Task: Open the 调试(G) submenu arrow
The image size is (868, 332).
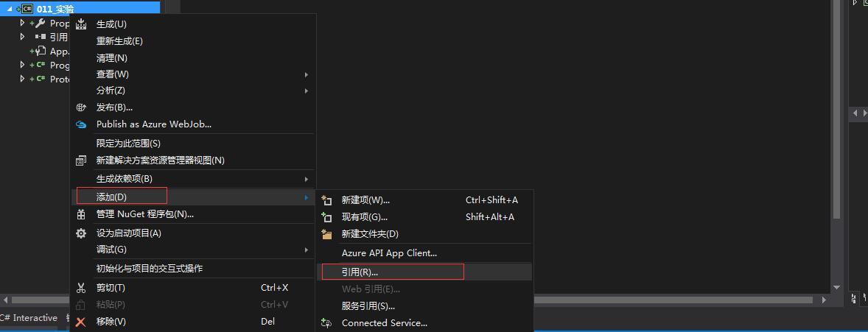Action: coord(307,250)
